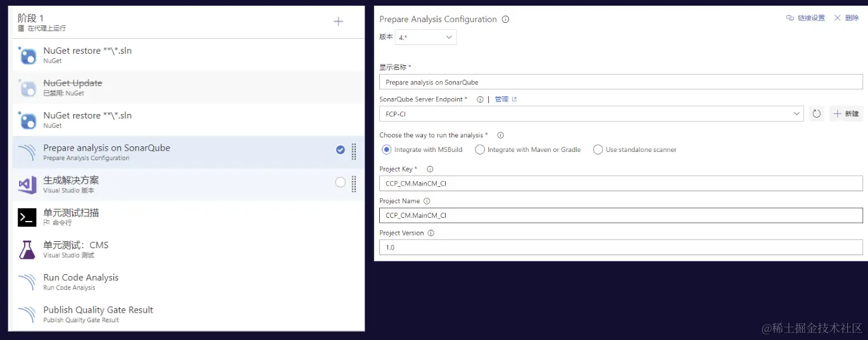
Task: Click Visual Studio icon of 生成解决方案 task
Action: click(x=27, y=185)
